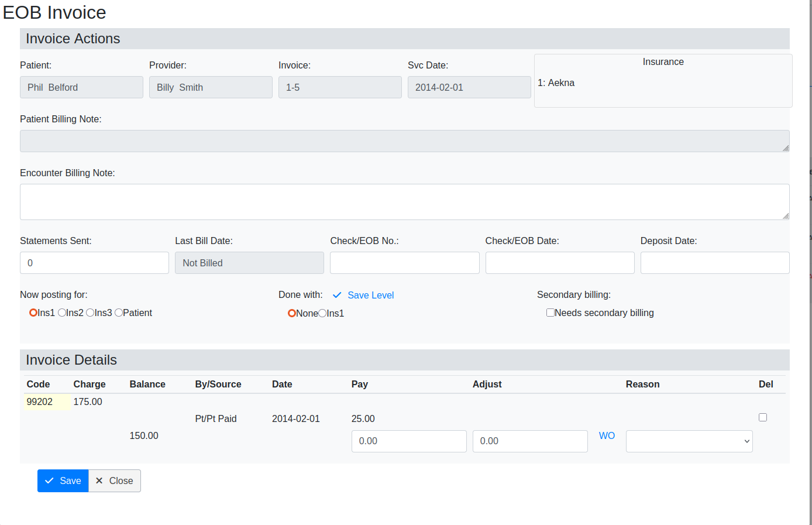812x525 pixels.
Task: Click the Balance column header
Action: (x=147, y=384)
